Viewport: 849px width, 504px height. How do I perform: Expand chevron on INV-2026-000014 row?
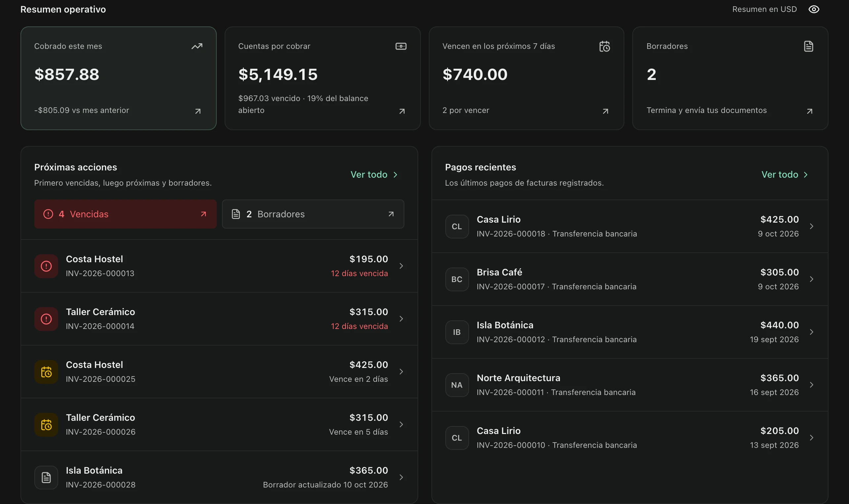pyautogui.click(x=401, y=319)
